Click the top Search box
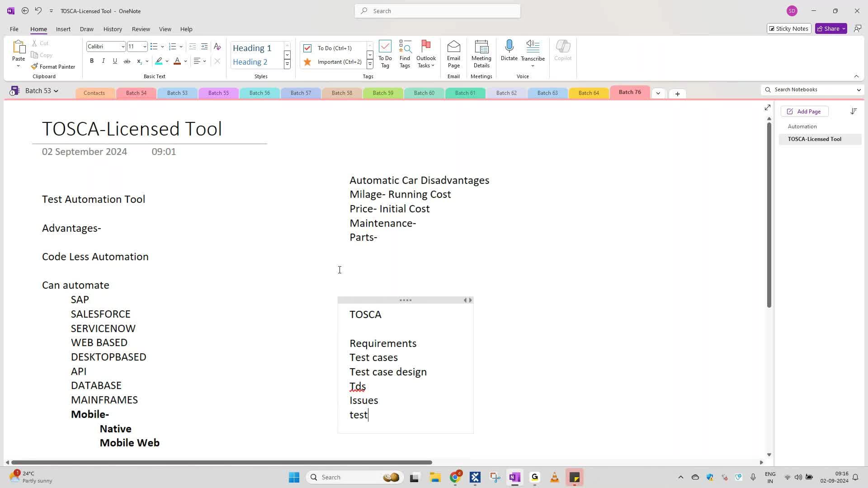868x488 pixels. [x=438, y=11]
